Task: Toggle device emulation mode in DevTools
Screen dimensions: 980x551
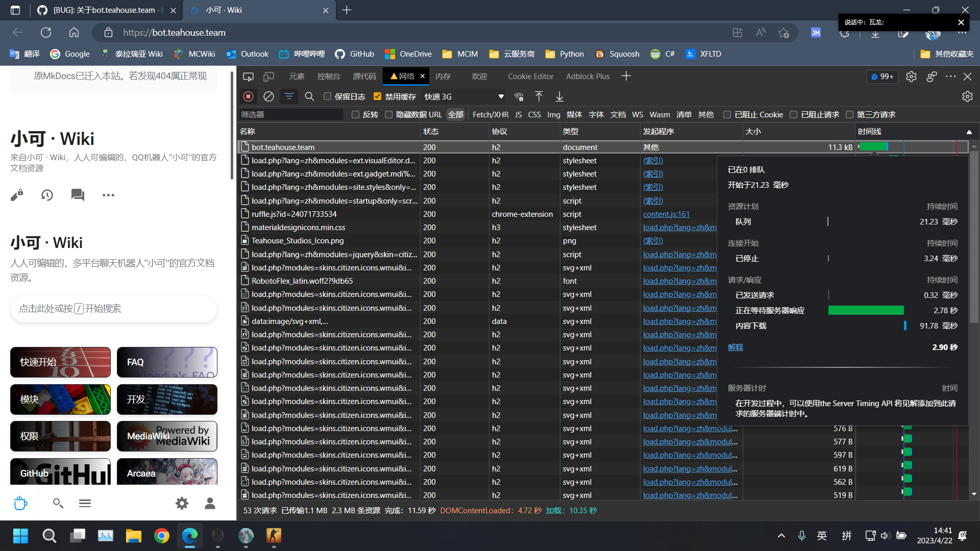Action: (268, 77)
